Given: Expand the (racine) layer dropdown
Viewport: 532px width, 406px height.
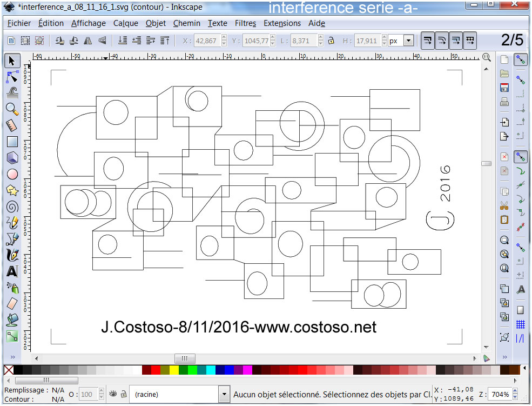Looking at the screenshot, I should coord(224,395).
